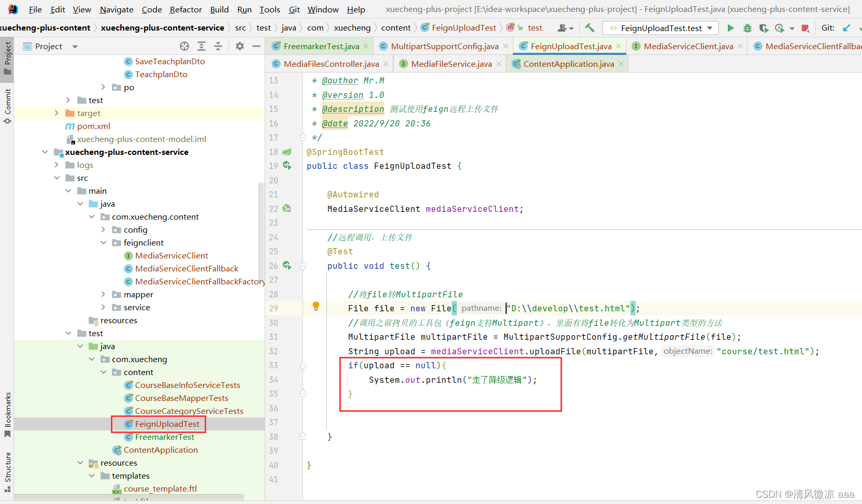Screen dimensions: 862x504
Task: Close the MediaFilesController.java tab
Action: coord(386,64)
